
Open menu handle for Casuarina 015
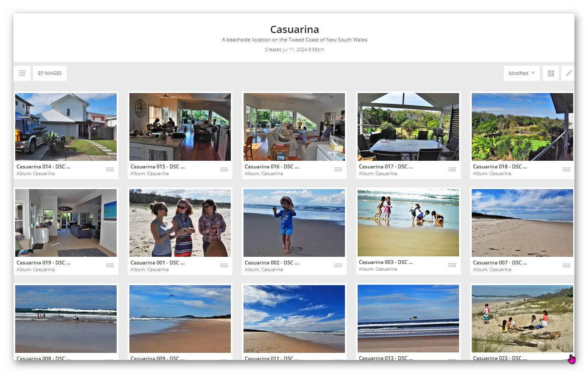pyautogui.click(x=224, y=169)
